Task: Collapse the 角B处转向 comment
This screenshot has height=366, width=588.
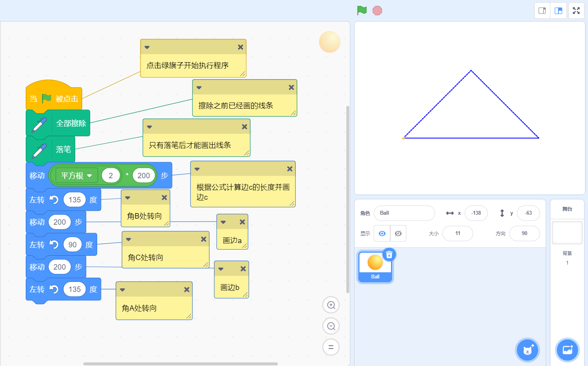Action: coord(128,198)
